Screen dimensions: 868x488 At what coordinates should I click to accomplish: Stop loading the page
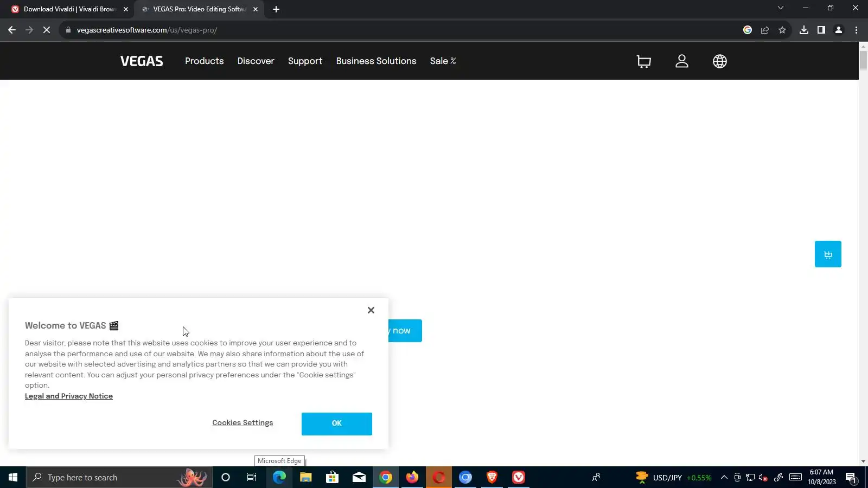pyautogui.click(x=47, y=30)
